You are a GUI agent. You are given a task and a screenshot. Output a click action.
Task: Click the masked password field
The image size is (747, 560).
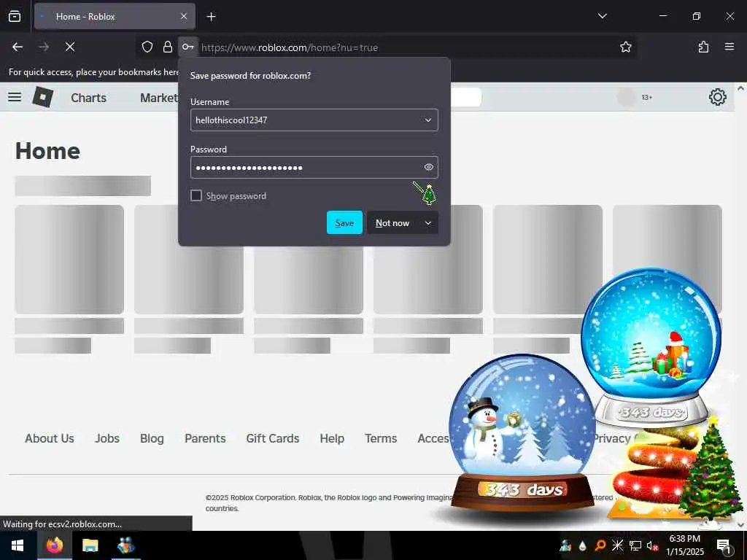pyautogui.click(x=305, y=168)
